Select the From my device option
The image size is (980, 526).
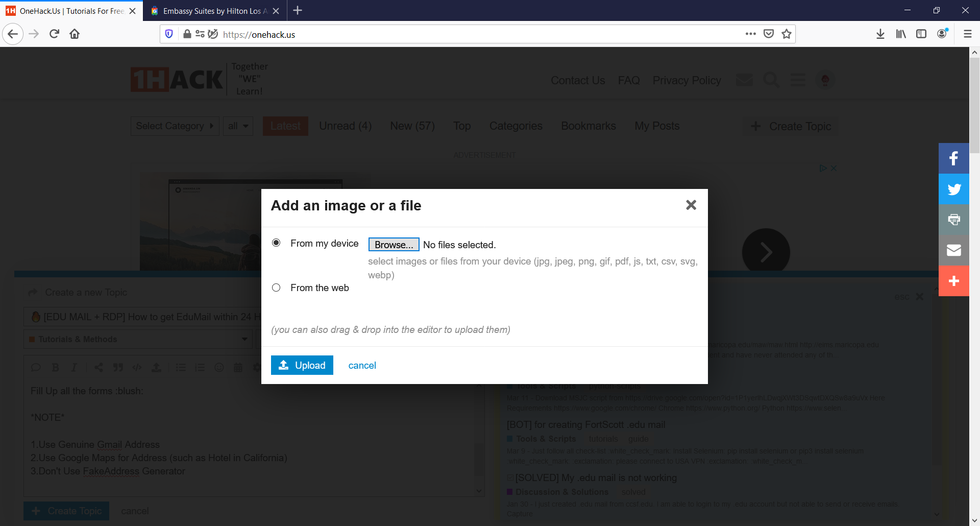(276, 243)
